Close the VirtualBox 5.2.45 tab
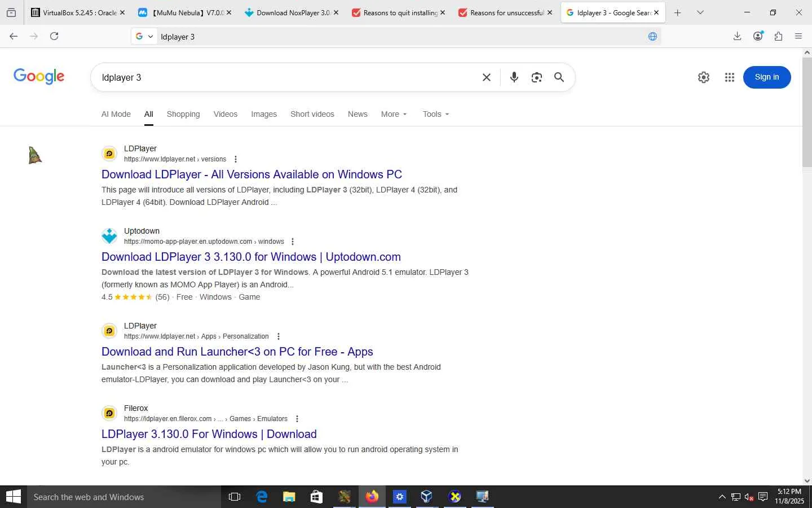The height and width of the screenshot is (508, 812). [x=122, y=12]
